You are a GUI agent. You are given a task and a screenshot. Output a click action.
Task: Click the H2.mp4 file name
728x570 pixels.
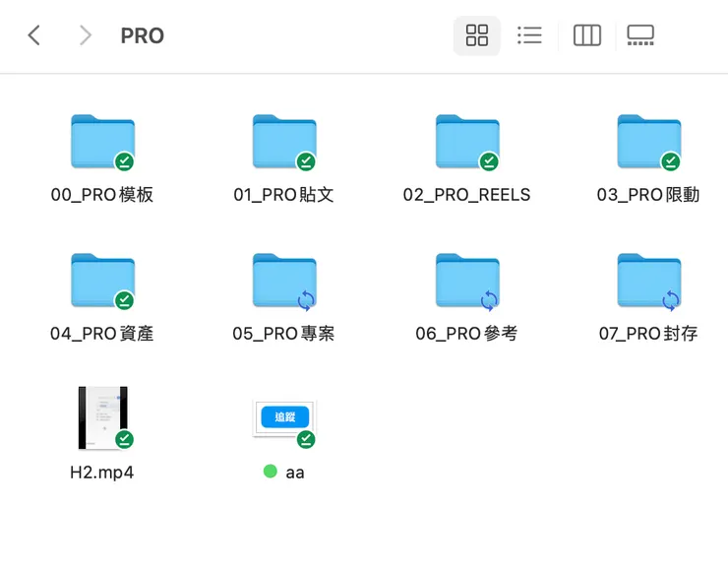pos(101,473)
